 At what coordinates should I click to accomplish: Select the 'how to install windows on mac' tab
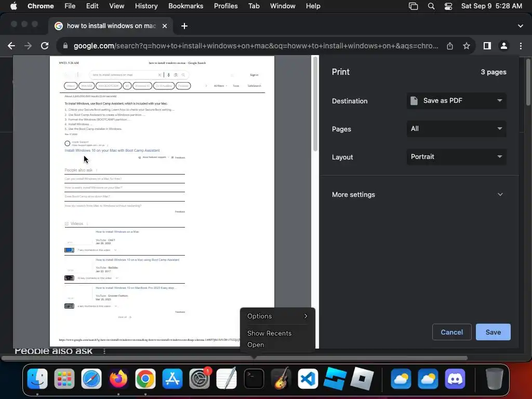111,26
